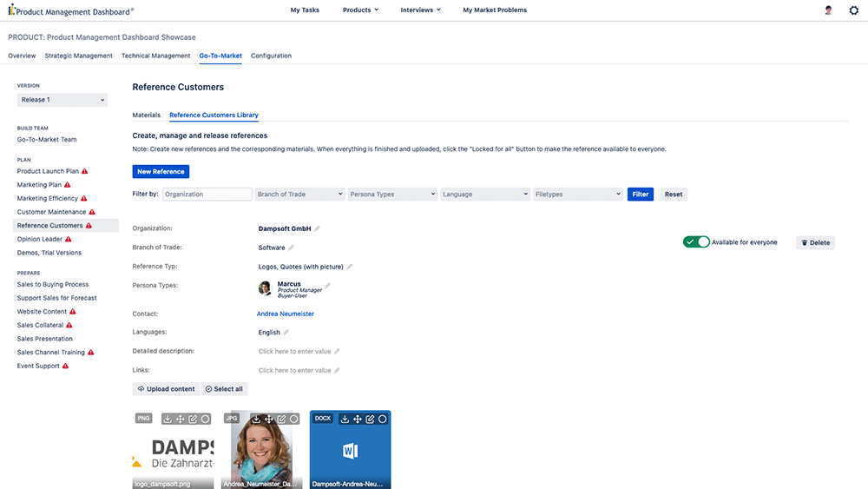The width and height of the screenshot is (868, 489).
Task: Click warning icon beside Marketing Efficiency
Action: [x=84, y=198]
